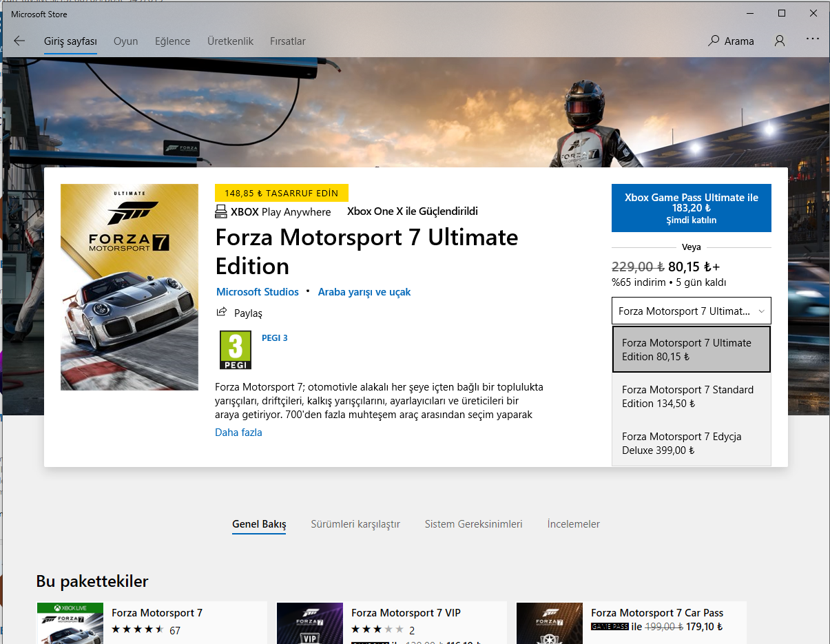The image size is (830, 644).
Task: Open the Oyun tab
Action: pos(126,41)
